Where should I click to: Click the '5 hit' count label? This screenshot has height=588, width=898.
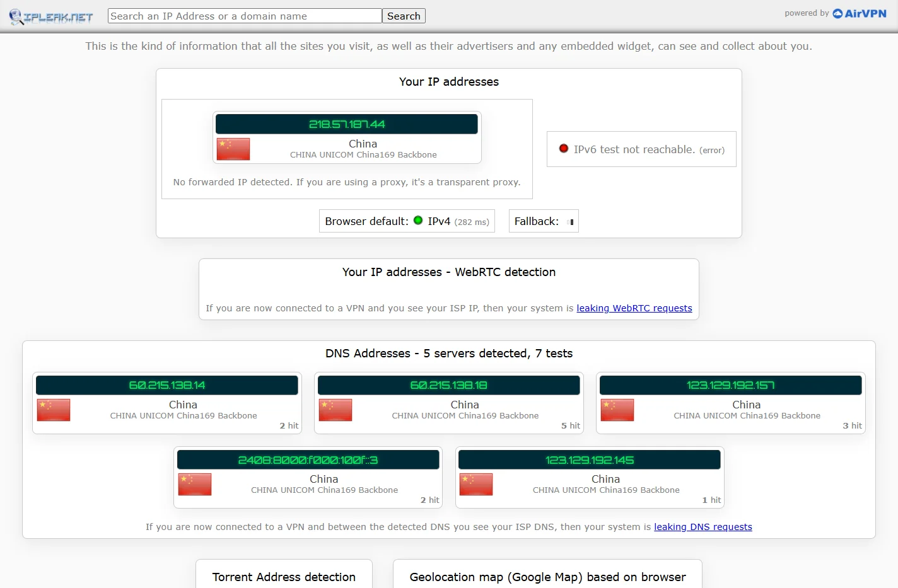[x=571, y=425]
